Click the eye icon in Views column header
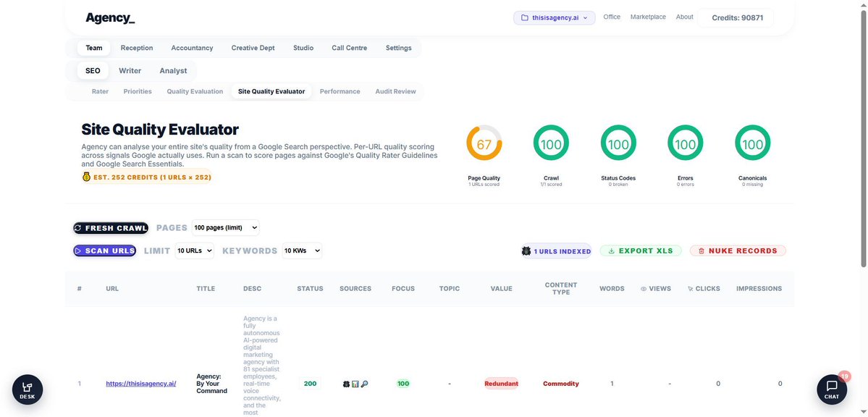Image resolution: width=868 pixels, height=417 pixels. (644, 289)
